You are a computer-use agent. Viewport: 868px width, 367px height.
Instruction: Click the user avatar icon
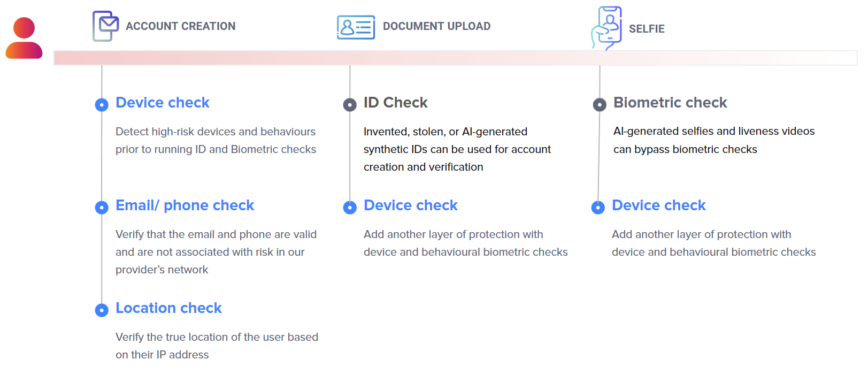click(24, 38)
